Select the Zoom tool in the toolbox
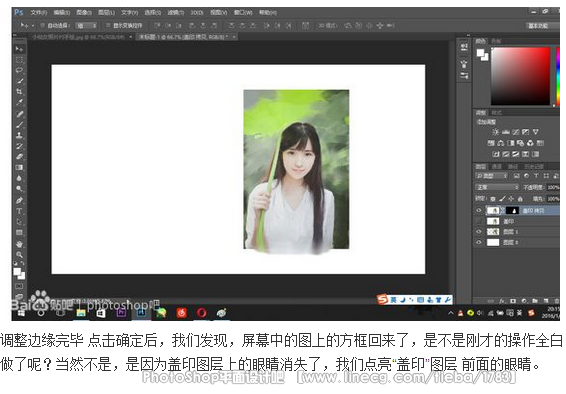Screen dimensions: 566x394 (x=19, y=255)
